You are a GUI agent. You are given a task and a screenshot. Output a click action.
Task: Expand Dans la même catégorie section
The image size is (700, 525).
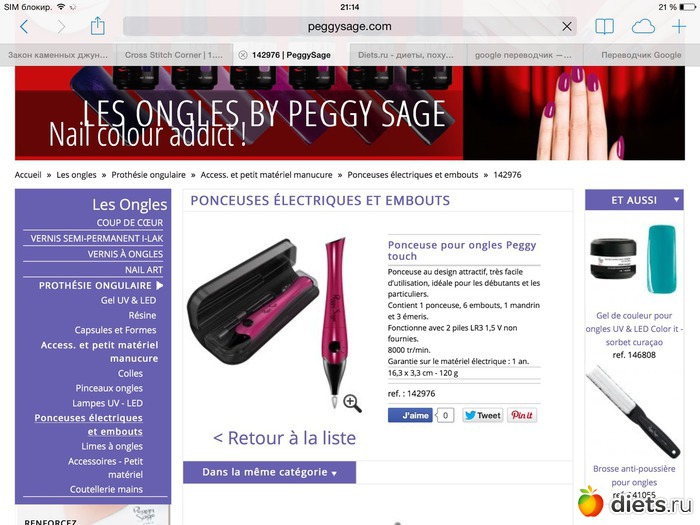point(269,472)
